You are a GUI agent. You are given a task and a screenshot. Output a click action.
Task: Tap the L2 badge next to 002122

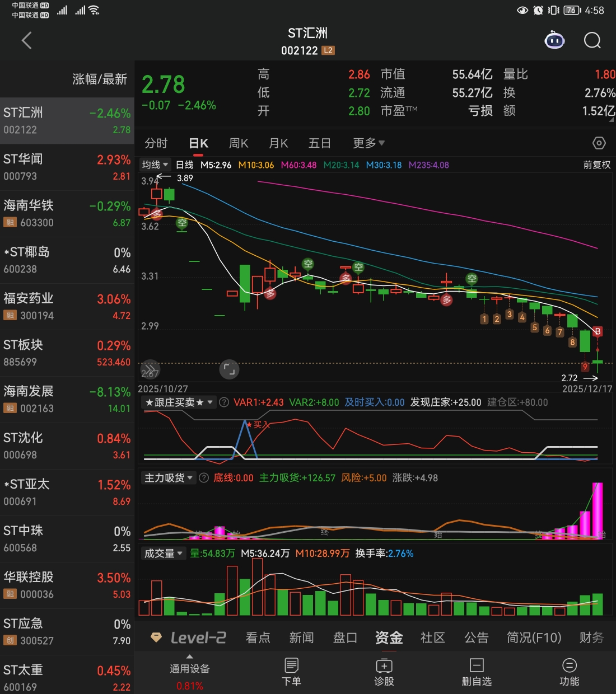click(x=328, y=50)
